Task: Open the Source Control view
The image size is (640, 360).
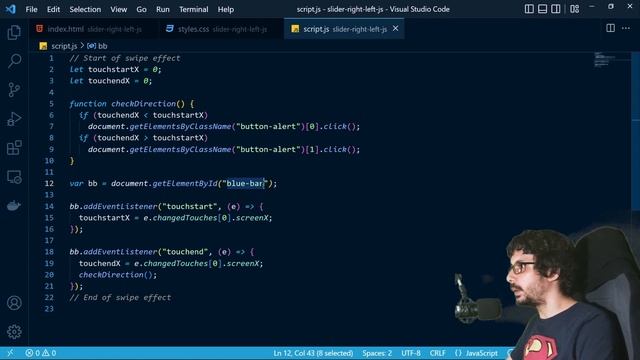Action: point(14,90)
